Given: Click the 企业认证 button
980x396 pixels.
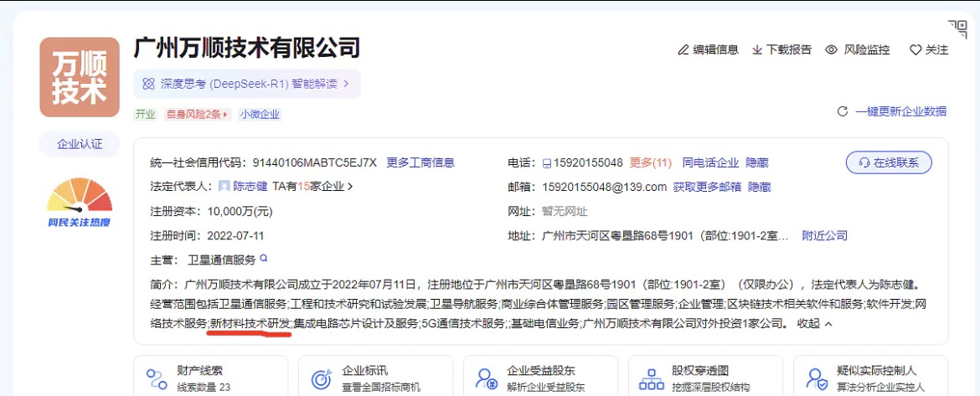Looking at the screenshot, I should click(80, 144).
